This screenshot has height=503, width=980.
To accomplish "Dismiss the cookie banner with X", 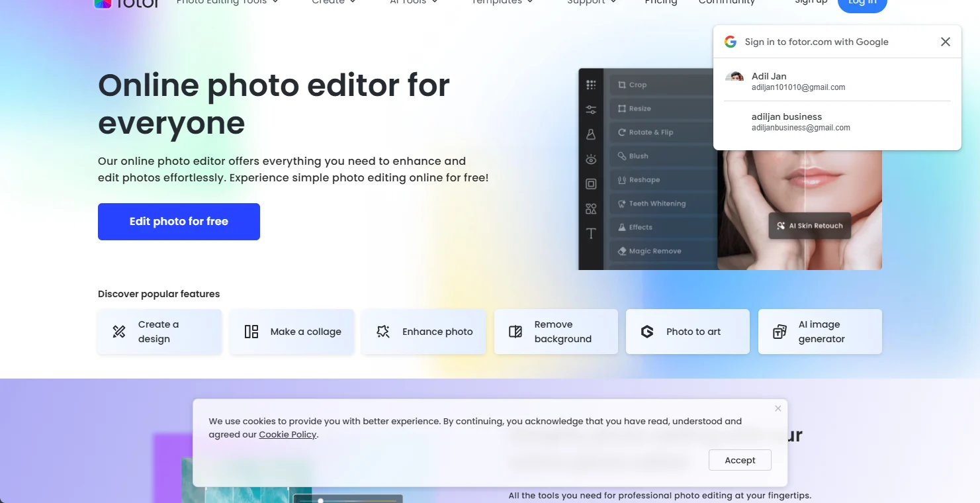I will pyautogui.click(x=778, y=408).
